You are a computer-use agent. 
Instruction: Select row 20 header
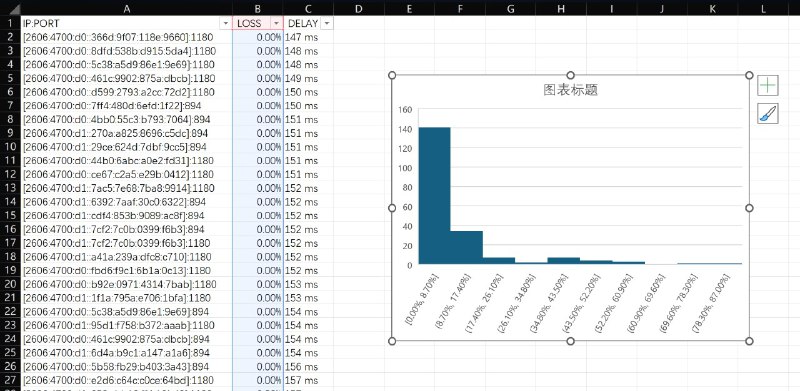click(x=10, y=284)
